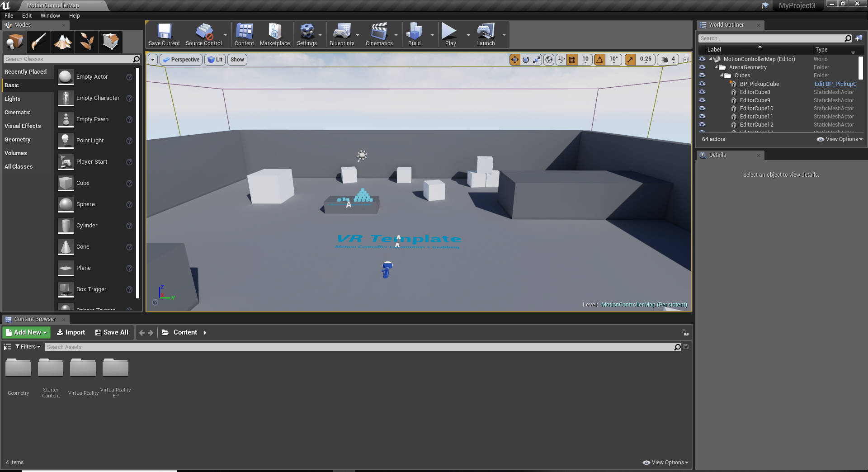Open the File menu
This screenshot has height=472, width=868.
9,16
